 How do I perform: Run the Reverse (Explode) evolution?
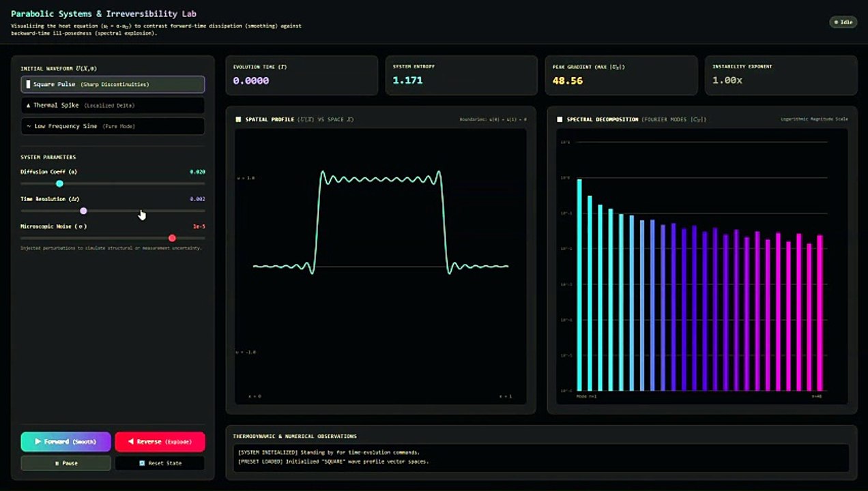[x=160, y=442]
